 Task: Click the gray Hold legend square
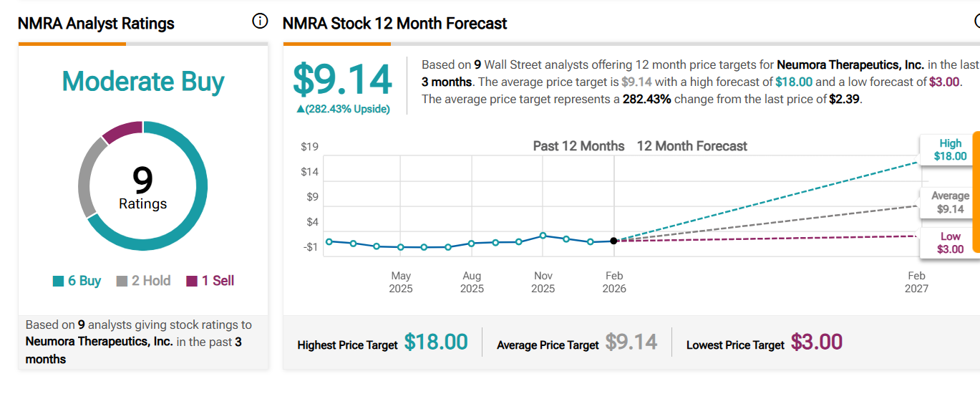pyautogui.click(x=122, y=282)
